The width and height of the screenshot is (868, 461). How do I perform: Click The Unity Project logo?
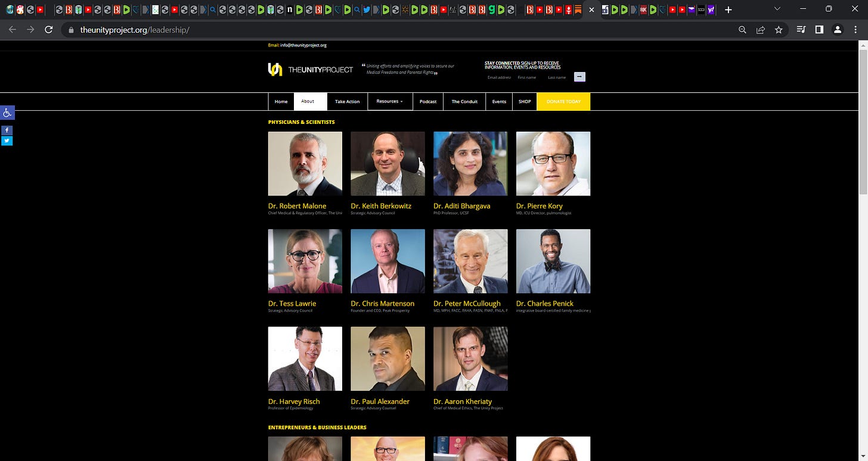point(311,70)
